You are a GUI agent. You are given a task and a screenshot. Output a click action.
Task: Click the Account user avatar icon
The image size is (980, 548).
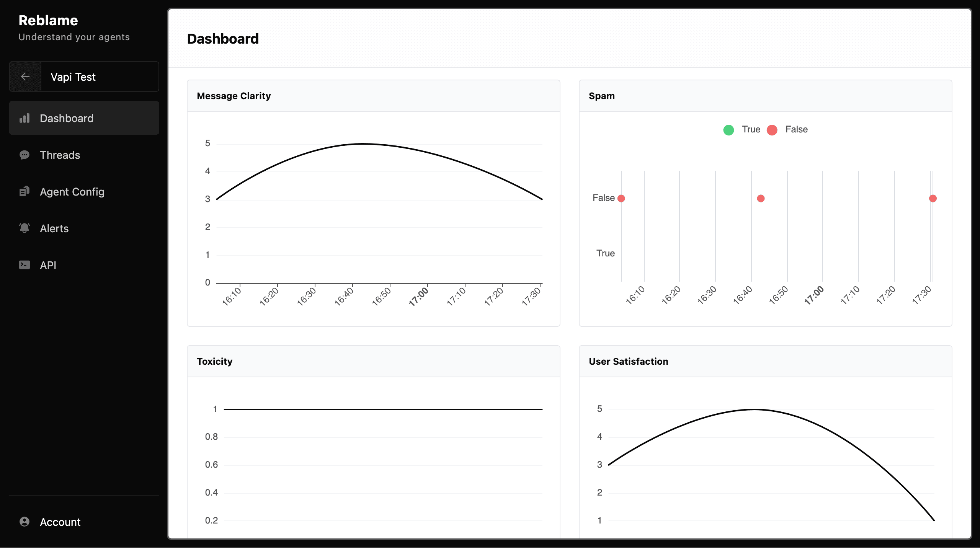coord(24,522)
